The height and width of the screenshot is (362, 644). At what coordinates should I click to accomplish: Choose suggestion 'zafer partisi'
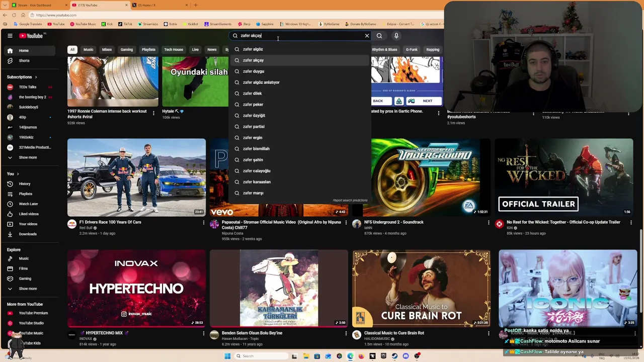point(300,127)
